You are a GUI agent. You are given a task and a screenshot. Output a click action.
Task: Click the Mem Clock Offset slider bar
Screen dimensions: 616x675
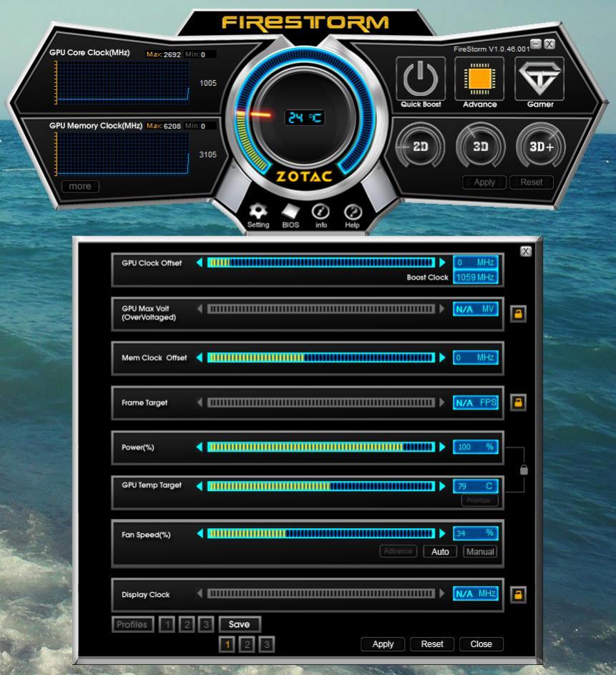point(321,357)
